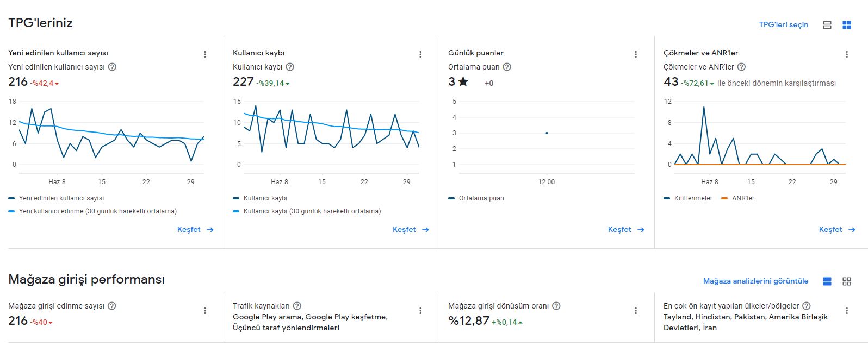This screenshot has height=352, width=868.
Task: Click help icon next to Trafik kaynakları
Action: 297,306
